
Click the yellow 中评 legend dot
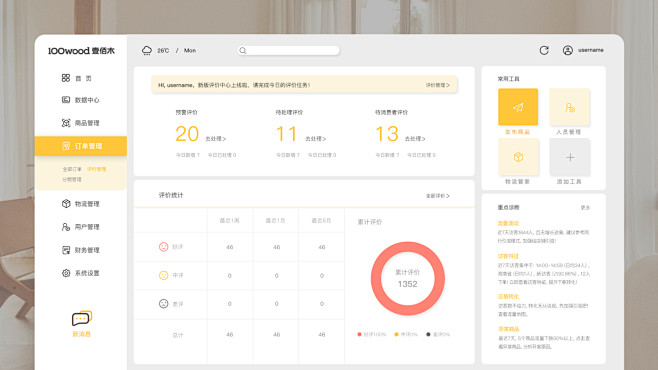pyautogui.click(x=396, y=334)
